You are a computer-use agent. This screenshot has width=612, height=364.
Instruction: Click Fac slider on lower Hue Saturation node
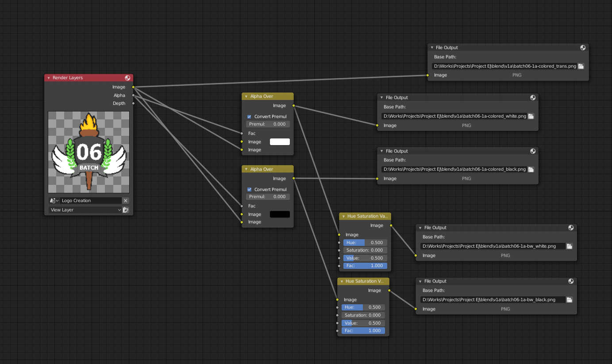[x=363, y=331]
